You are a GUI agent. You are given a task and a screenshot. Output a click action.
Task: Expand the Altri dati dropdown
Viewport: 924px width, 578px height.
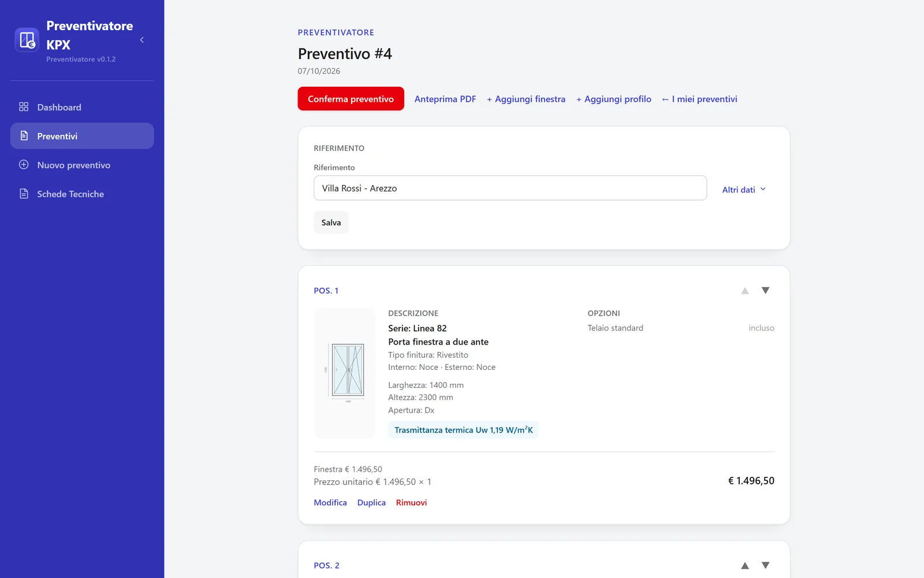coord(744,190)
